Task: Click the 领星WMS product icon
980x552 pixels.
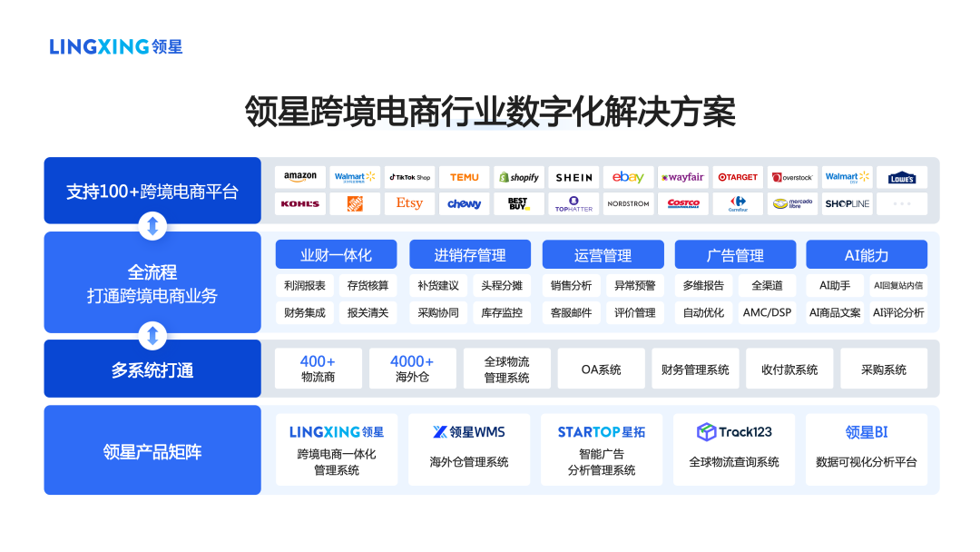Action: [x=469, y=431]
